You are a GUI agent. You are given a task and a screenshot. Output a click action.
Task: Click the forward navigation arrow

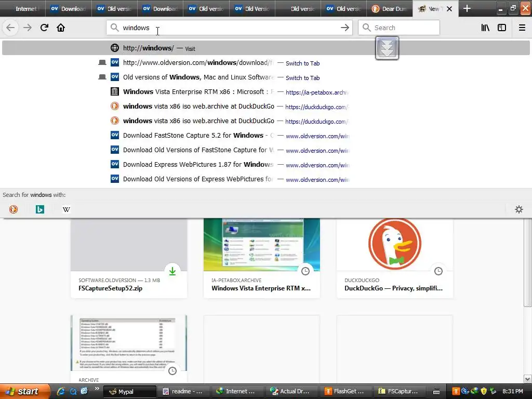28,28
